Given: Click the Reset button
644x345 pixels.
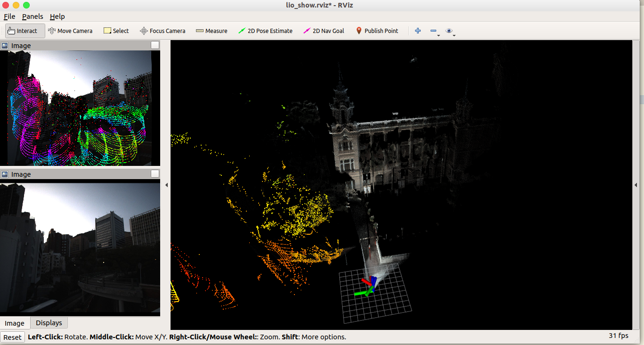Looking at the screenshot, I should (13, 337).
